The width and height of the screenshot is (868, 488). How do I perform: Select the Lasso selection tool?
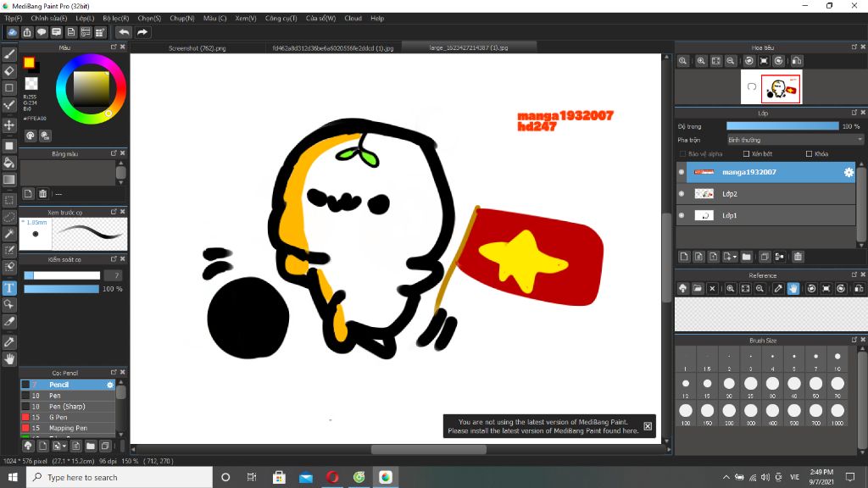(8, 217)
